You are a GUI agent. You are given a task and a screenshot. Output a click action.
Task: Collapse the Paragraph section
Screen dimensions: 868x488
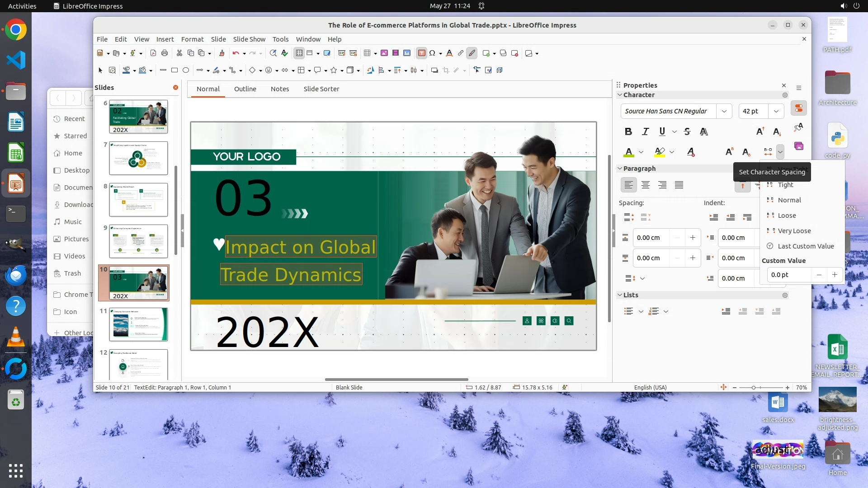coord(620,169)
